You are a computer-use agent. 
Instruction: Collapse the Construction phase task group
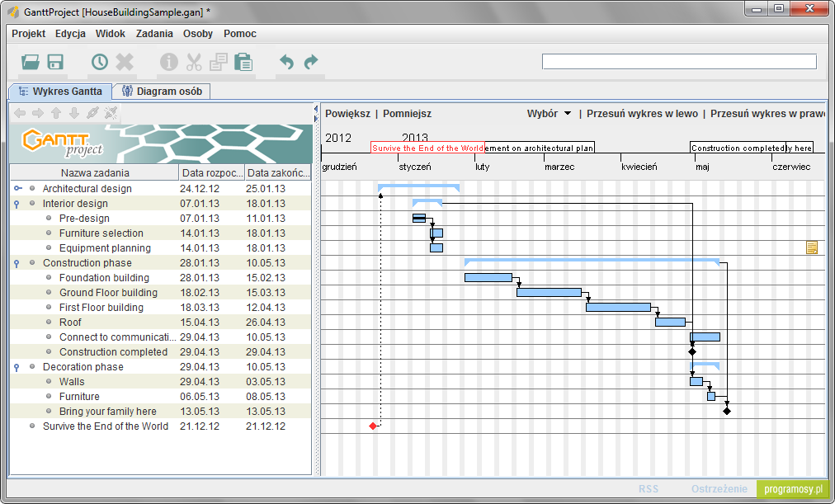click(17, 263)
